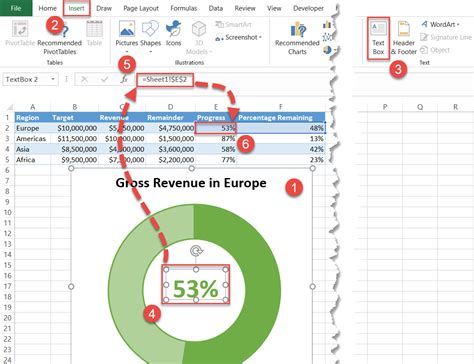Select the Insert ribbon tab
The image size is (474, 364).
(76, 8)
